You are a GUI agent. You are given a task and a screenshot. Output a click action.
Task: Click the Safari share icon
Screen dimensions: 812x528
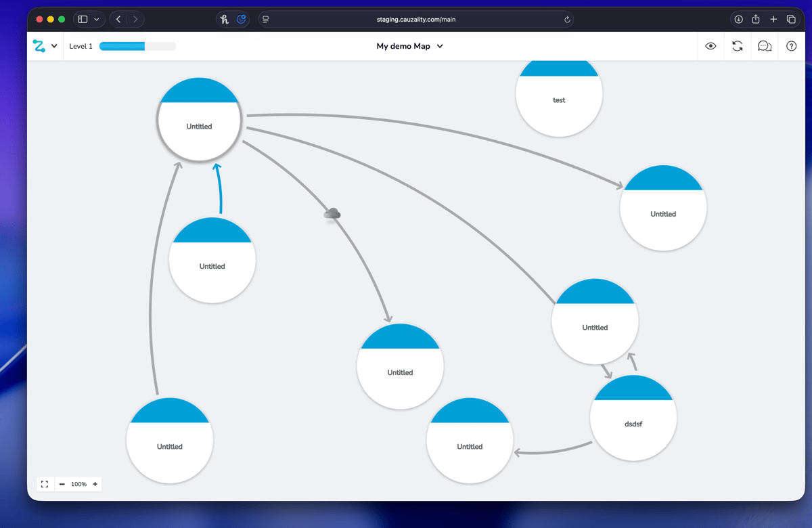tap(756, 19)
